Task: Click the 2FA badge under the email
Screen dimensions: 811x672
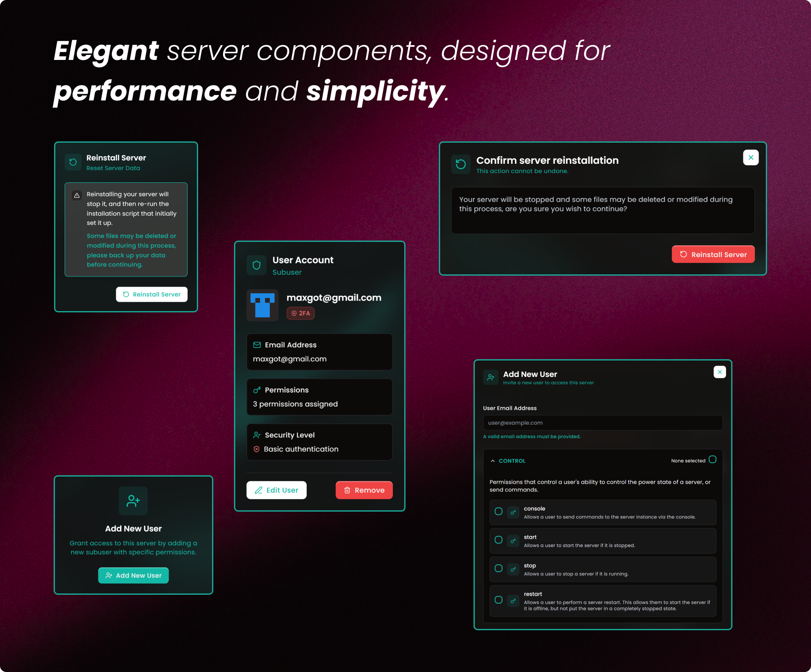Action: 300,313
